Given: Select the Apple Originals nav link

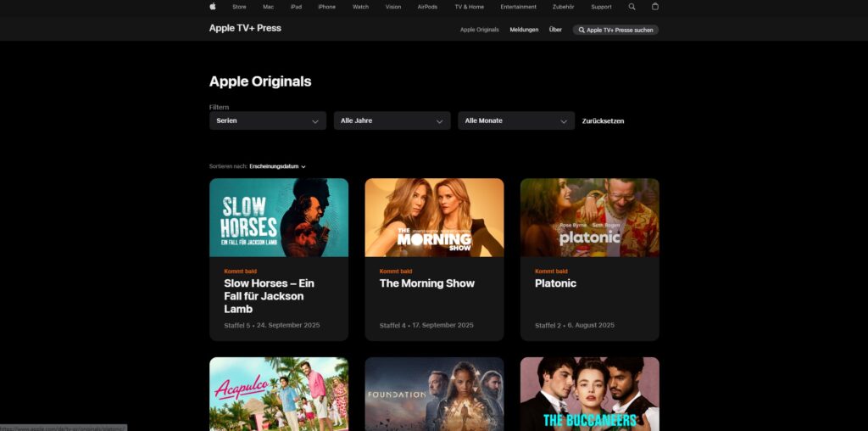Looking at the screenshot, I should (x=480, y=30).
